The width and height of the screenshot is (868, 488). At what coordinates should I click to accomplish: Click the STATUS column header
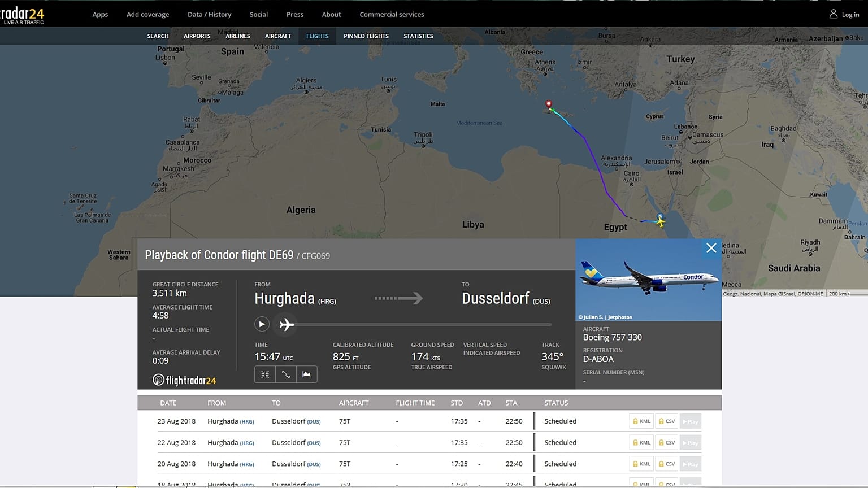[556, 403]
